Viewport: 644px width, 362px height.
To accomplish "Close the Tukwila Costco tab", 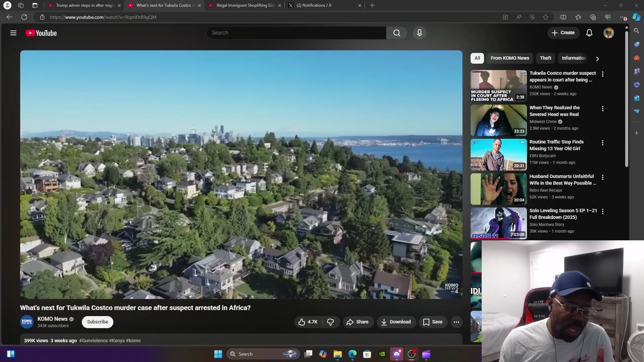I will (199, 6).
